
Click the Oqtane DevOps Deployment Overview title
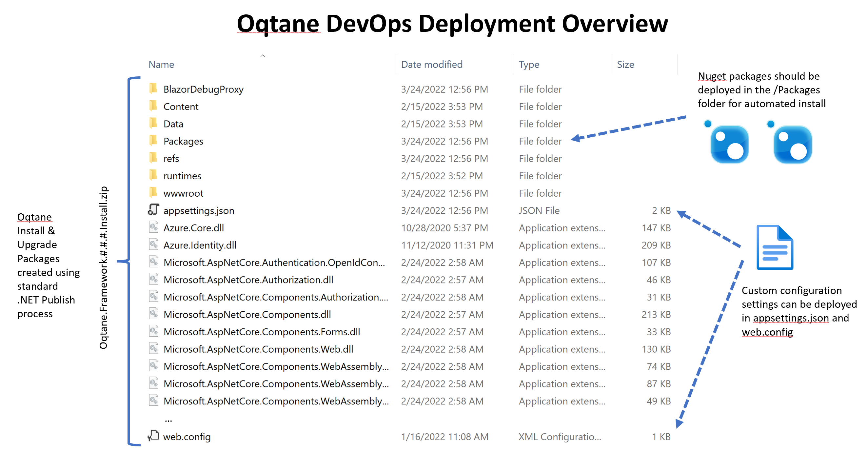tap(452, 24)
